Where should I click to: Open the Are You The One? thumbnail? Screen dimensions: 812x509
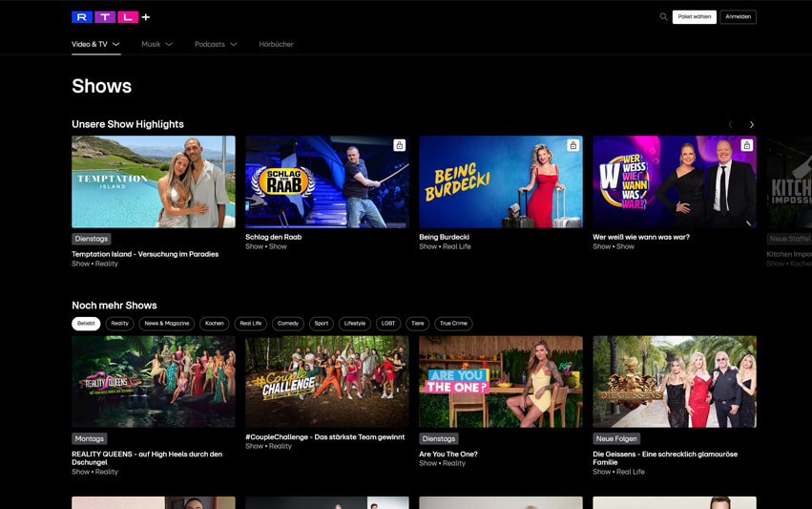501,382
